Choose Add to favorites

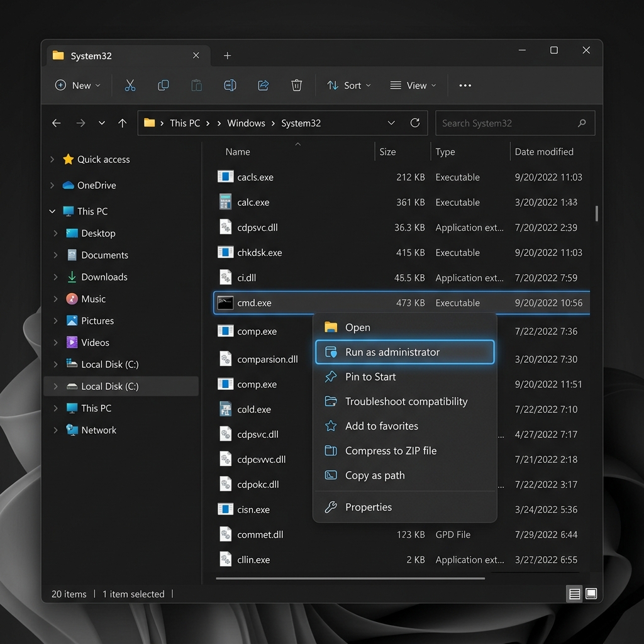point(404,426)
